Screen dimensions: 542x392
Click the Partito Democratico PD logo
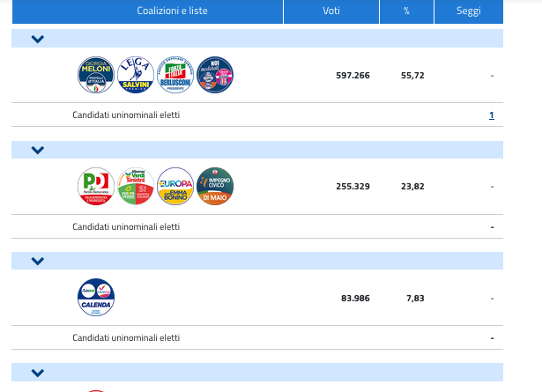[x=96, y=186]
